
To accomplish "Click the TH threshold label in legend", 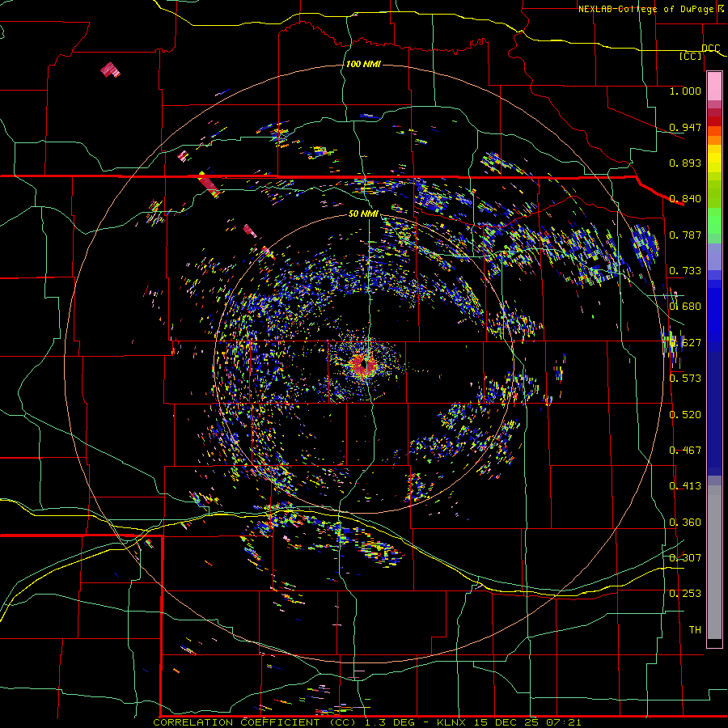I will click(x=695, y=630).
